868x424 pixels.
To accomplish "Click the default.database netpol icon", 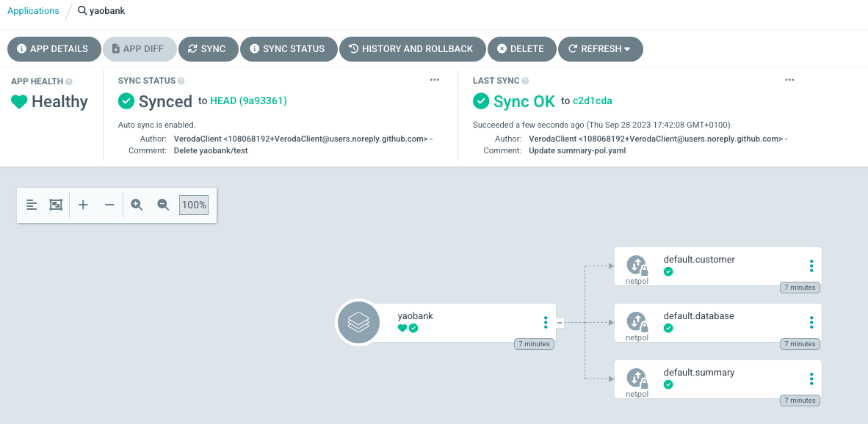I will (637, 322).
